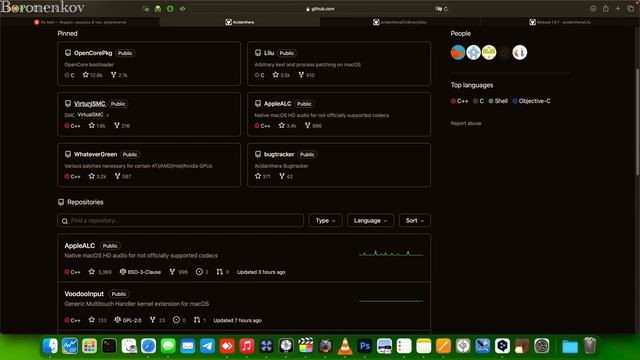640x360 pixels.
Task: Open the Trash in the Dock
Action: 590,346
